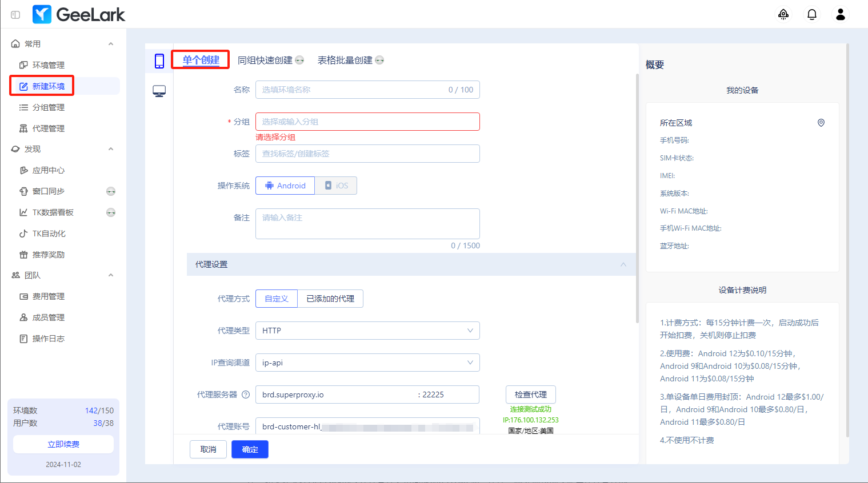Screen dimensions: 868x483
Task: Click the GeeLark logo
Action: tap(79, 14)
